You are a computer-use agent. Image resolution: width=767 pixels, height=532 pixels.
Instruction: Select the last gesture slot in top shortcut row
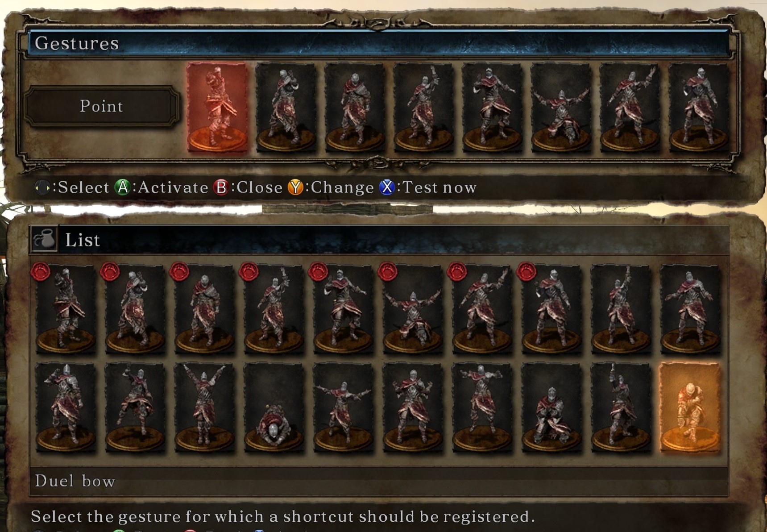(x=699, y=107)
